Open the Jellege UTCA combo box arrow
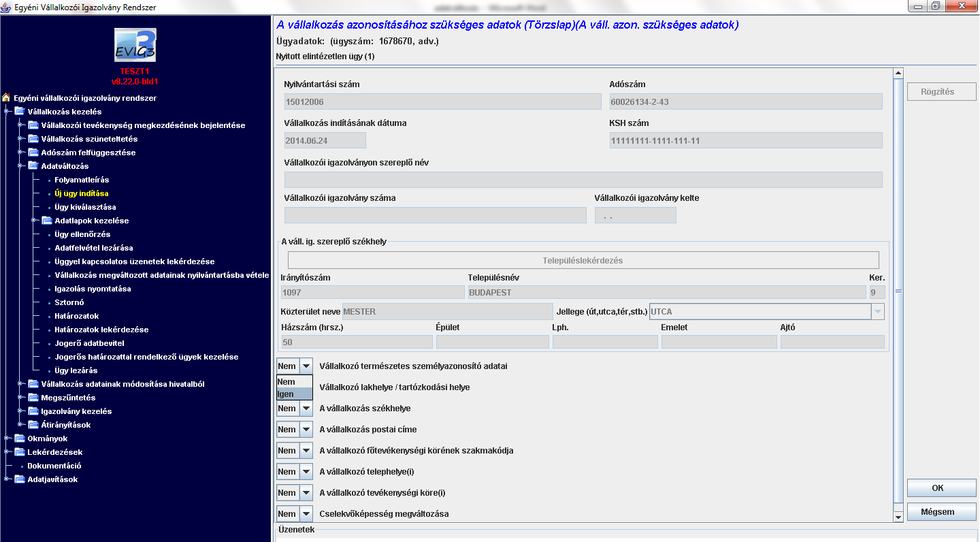This screenshot has height=542, width=980. coord(878,312)
